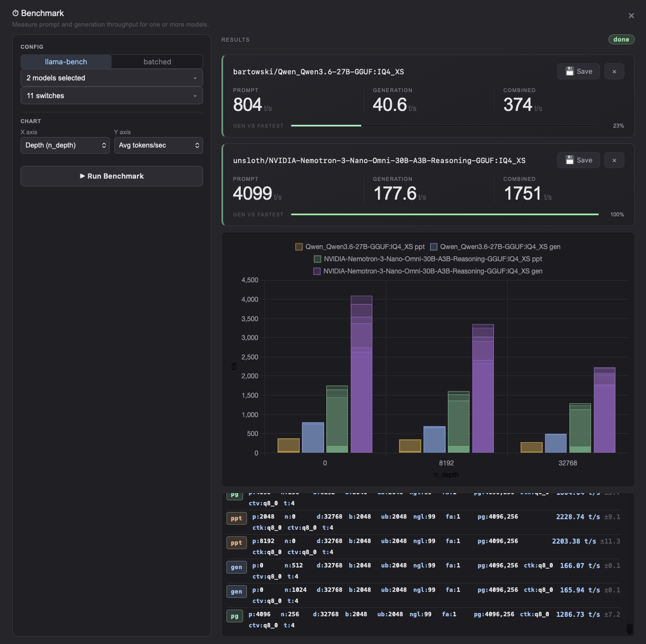Toggle Qwen ppt legend swatch in chart

click(299, 247)
